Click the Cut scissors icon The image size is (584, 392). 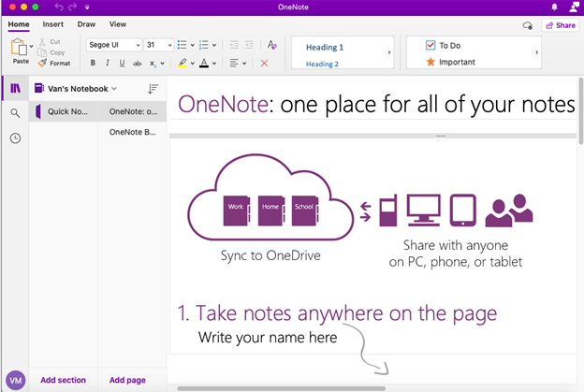[42, 42]
